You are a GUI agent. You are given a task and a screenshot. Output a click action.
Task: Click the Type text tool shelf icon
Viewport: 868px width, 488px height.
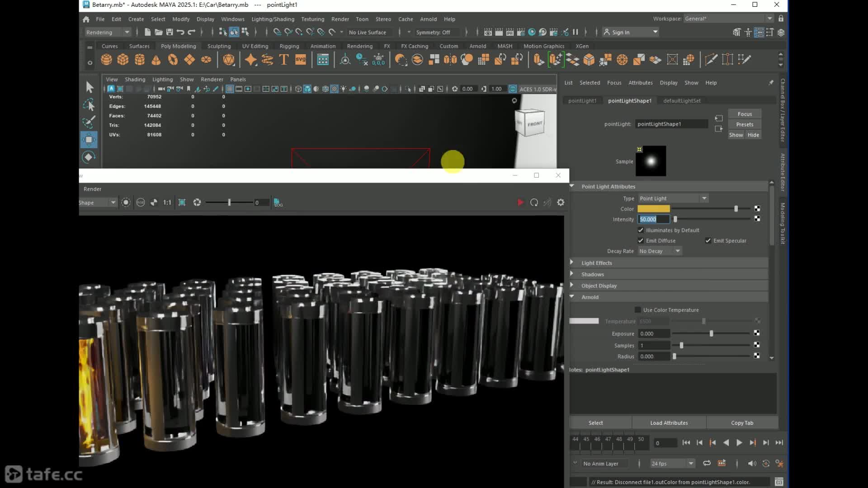(x=284, y=60)
